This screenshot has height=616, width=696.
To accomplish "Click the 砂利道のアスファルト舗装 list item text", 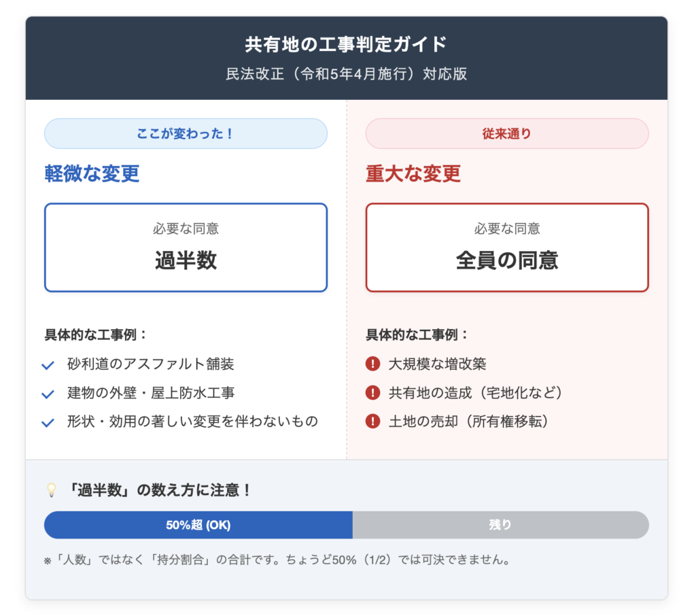I will (x=150, y=364).
